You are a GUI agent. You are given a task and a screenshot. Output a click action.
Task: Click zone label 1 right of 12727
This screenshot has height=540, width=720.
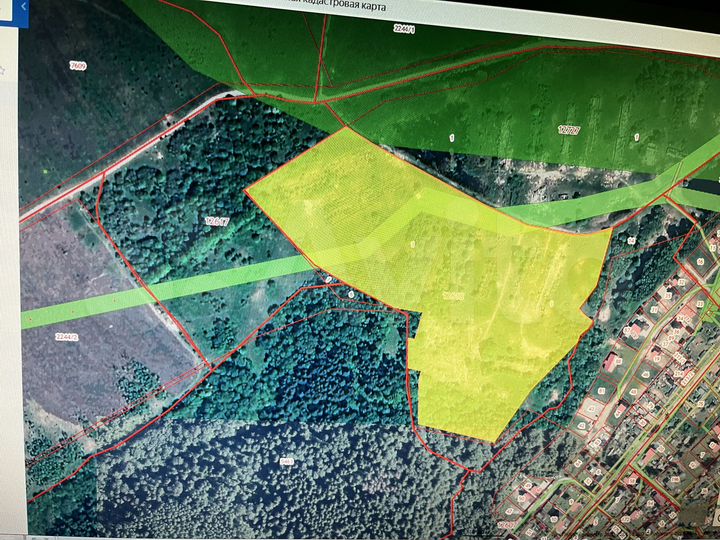pyautogui.click(x=636, y=135)
